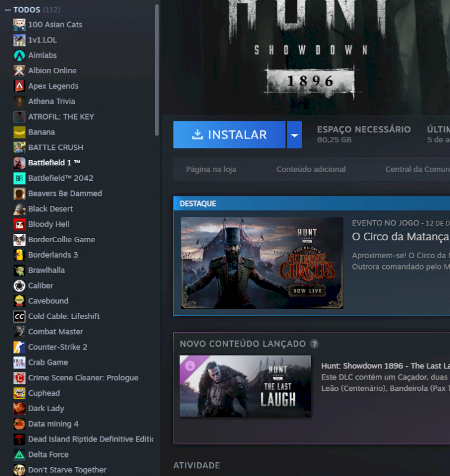Click the Cuphead game icon
This screenshot has height=476, width=450.
tap(19, 393)
